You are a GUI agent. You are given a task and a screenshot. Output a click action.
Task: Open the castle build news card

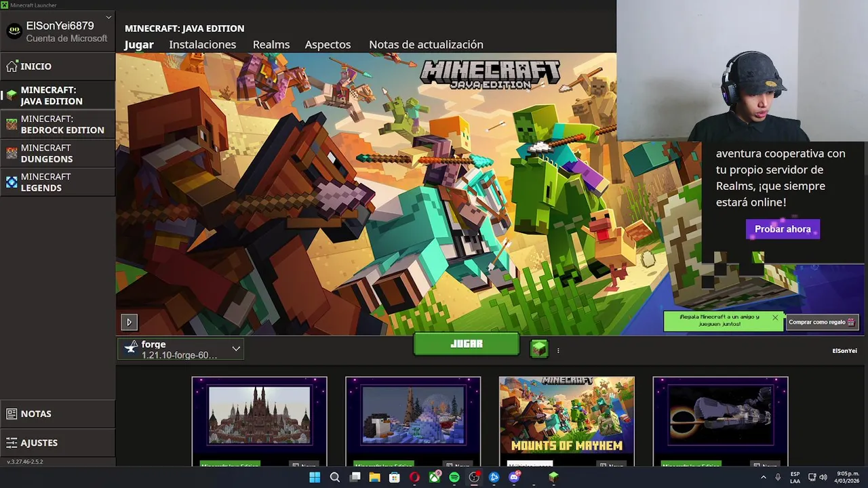259,421
